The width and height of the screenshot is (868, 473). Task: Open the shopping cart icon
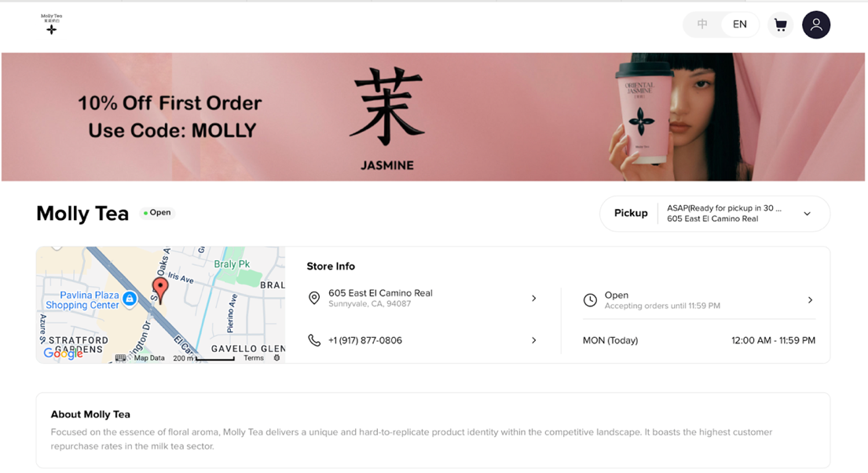pos(781,25)
